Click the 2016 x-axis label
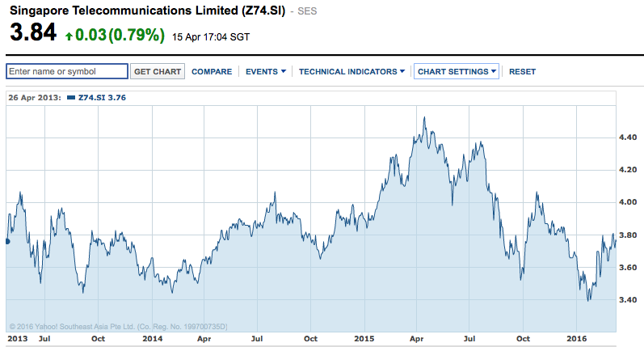The image size is (644, 347). tap(577, 339)
